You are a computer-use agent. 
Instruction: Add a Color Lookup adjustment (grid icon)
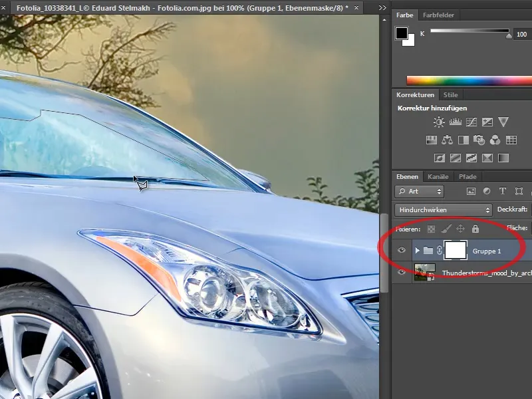511,140
